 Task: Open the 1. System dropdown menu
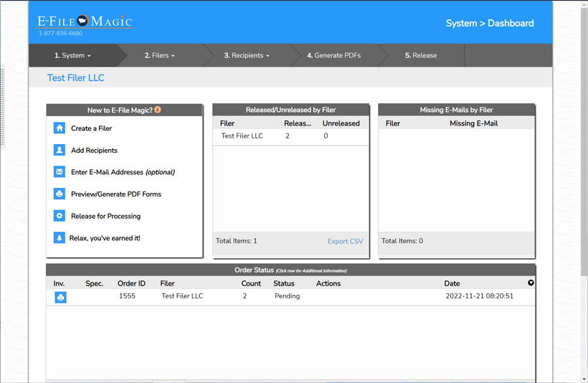point(72,55)
